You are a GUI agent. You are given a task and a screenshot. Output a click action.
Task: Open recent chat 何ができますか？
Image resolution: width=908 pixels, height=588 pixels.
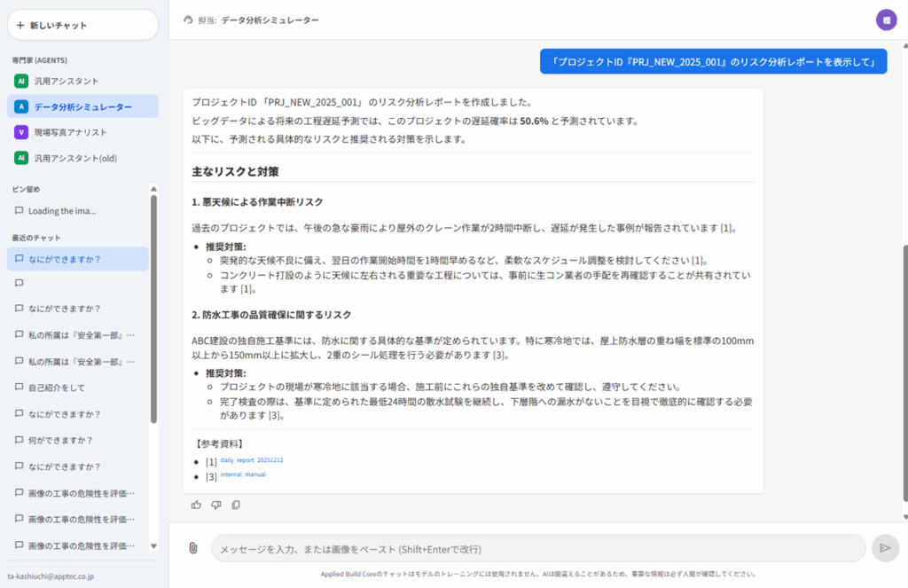click(x=78, y=440)
